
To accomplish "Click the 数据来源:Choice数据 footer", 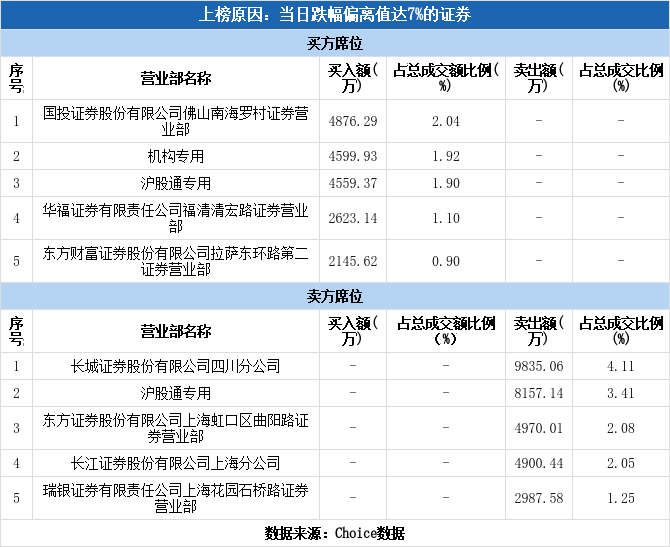I will tap(335, 533).
